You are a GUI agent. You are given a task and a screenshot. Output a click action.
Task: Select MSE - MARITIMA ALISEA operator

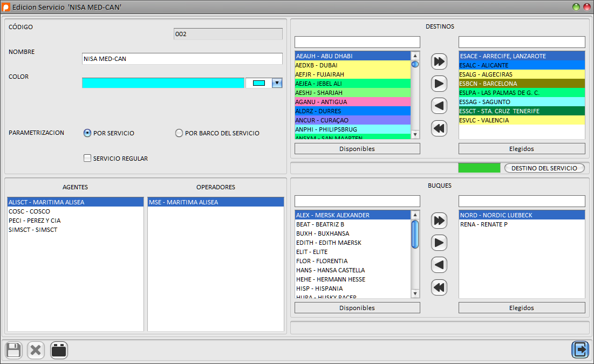pos(216,202)
